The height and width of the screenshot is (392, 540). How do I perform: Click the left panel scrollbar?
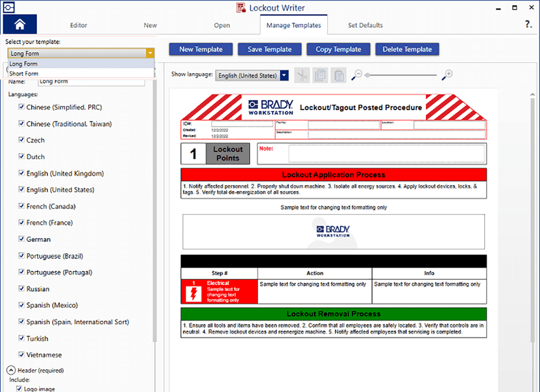coord(154,210)
